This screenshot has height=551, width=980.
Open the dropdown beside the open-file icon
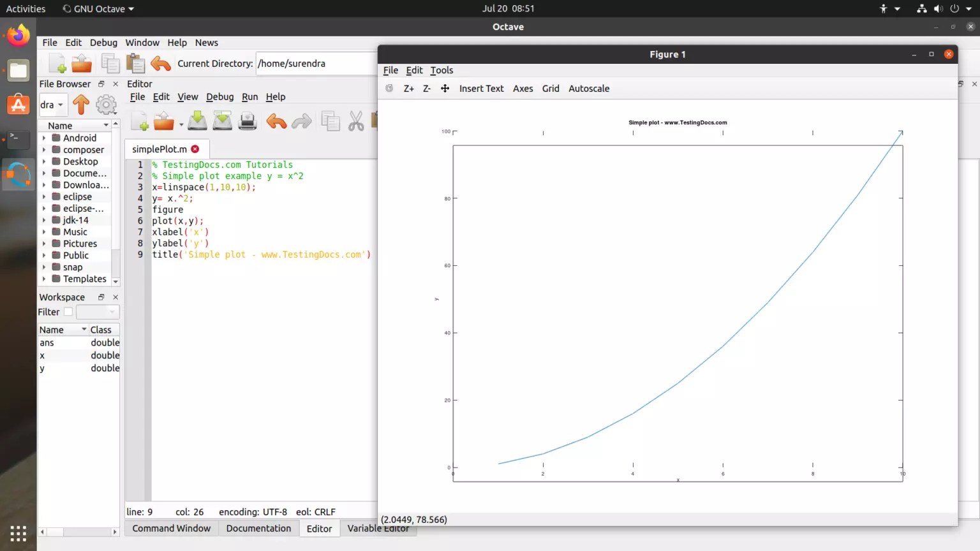pos(181,123)
